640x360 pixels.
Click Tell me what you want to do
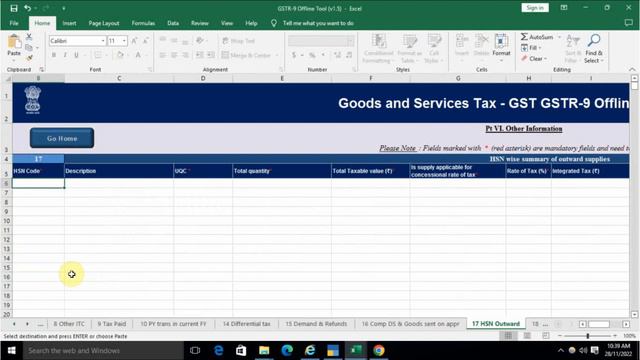pyautogui.click(x=318, y=23)
